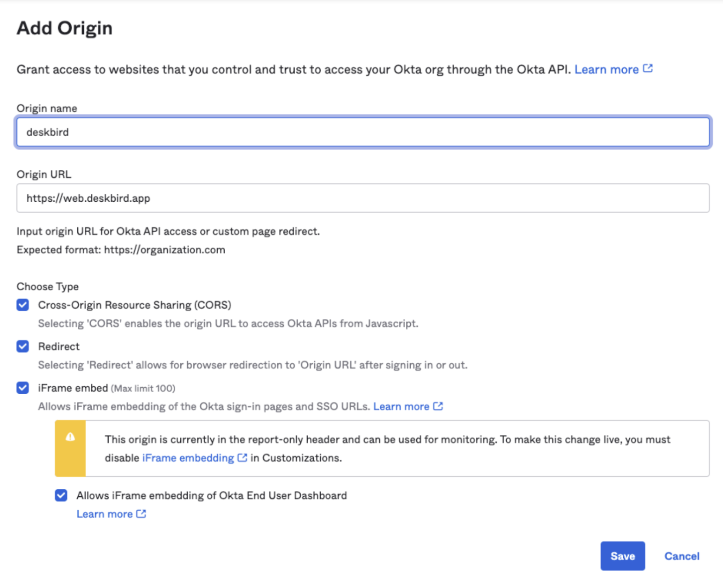Click into the Origin URL input field
This screenshot has height=588, width=723.
tap(363, 198)
